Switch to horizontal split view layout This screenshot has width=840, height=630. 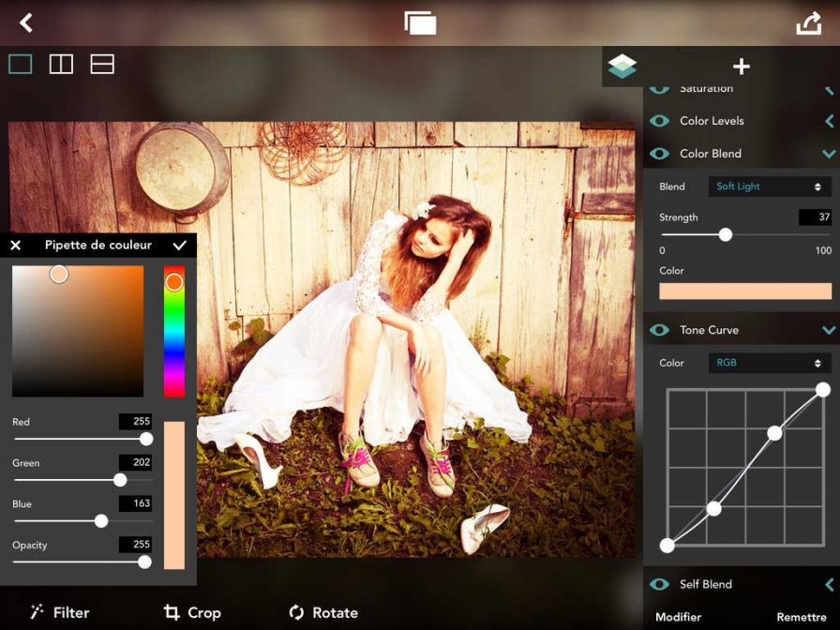click(x=102, y=64)
